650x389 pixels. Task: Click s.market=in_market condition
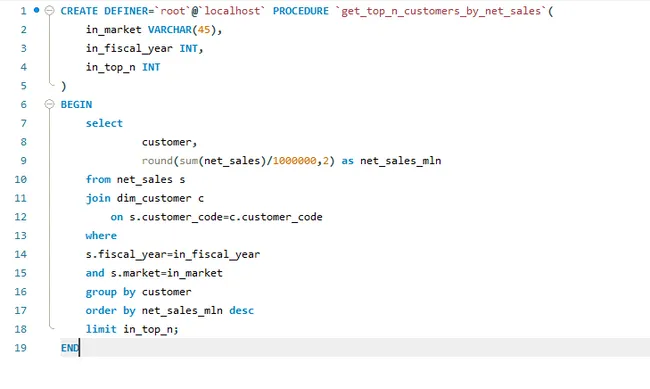pos(167,273)
